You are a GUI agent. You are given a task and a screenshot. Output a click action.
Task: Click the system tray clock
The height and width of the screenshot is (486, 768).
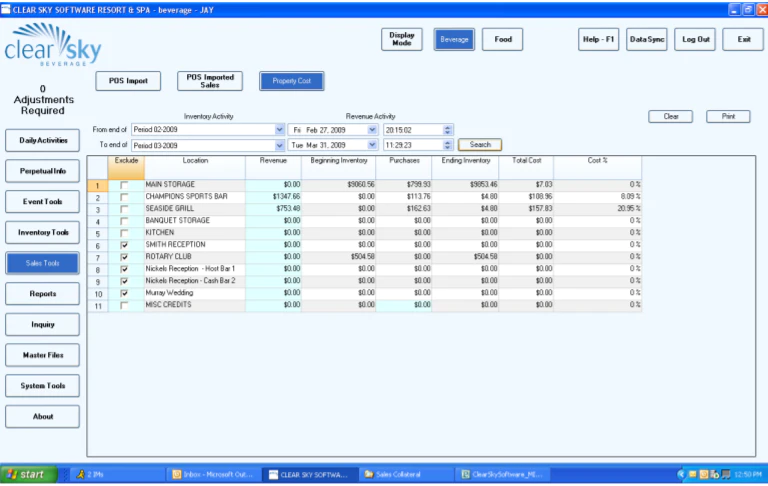click(x=747, y=474)
